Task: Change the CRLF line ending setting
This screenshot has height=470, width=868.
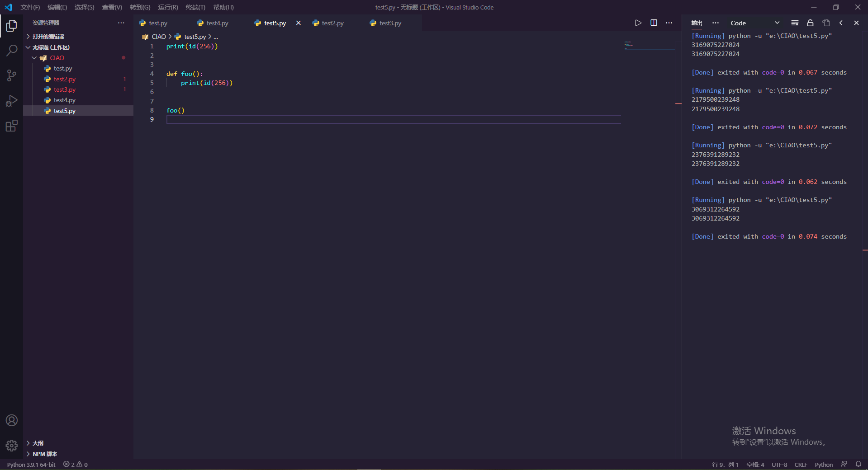Action: 801,465
